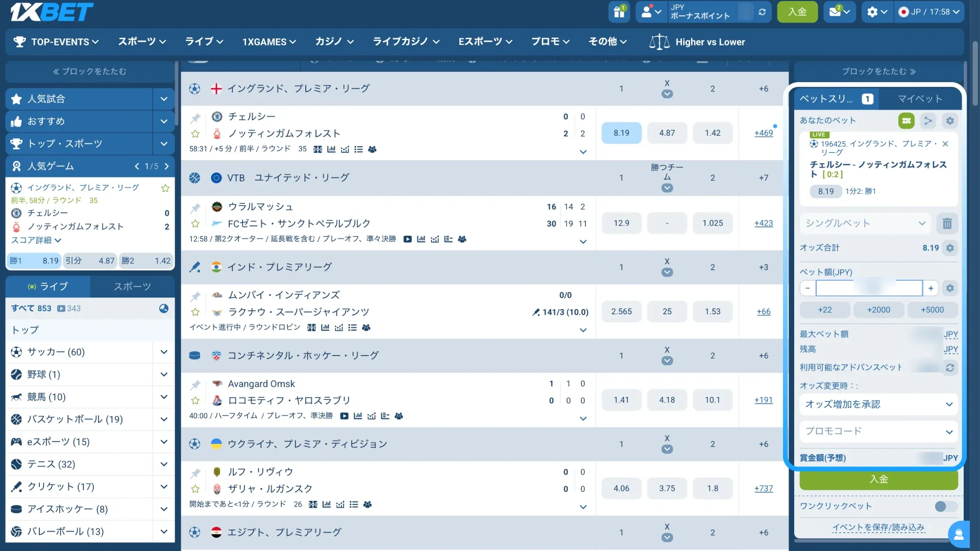980x551 pixels.
Task: Click the globe icon beside すべて 853
Action: [163, 308]
